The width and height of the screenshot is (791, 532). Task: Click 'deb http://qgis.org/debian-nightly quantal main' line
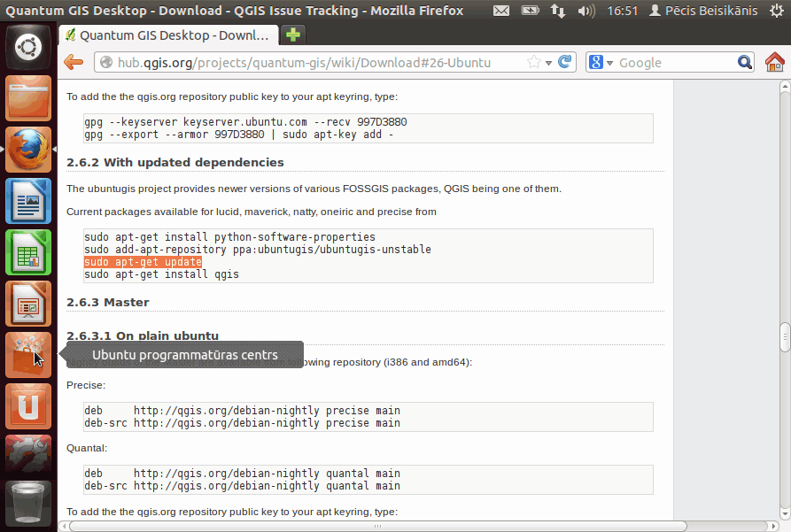pos(242,474)
